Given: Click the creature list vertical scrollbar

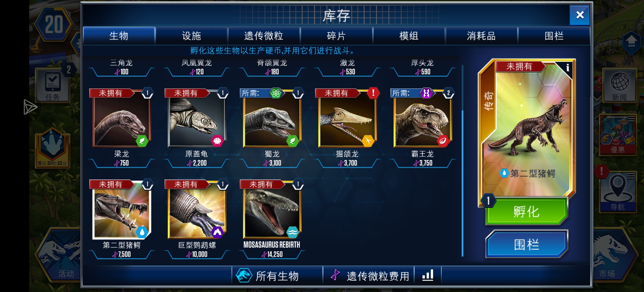Looking at the screenshot, I should tap(463, 160).
